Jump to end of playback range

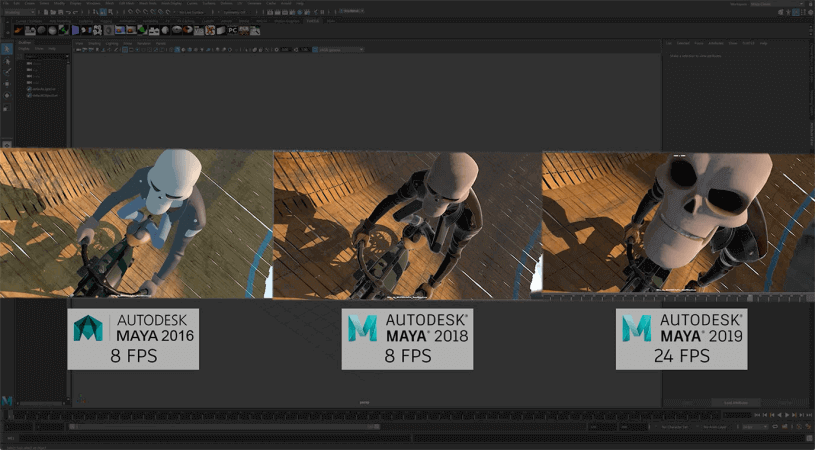810,415
